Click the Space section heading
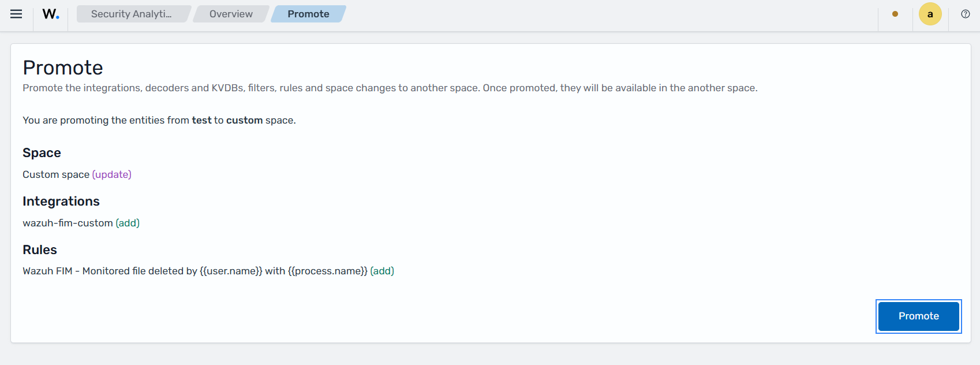This screenshot has height=365, width=980. (x=42, y=152)
